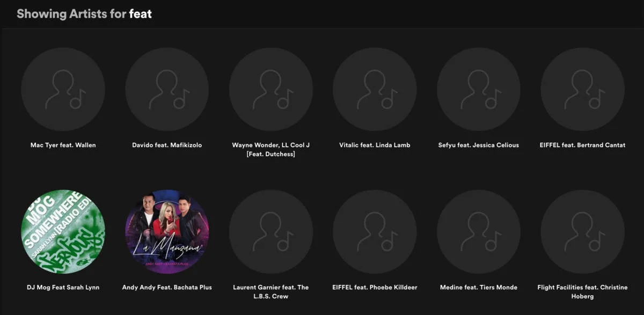Select the artist name Davido feat. Mafikizolo
The image size is (644, 315).
click(167, 145)
